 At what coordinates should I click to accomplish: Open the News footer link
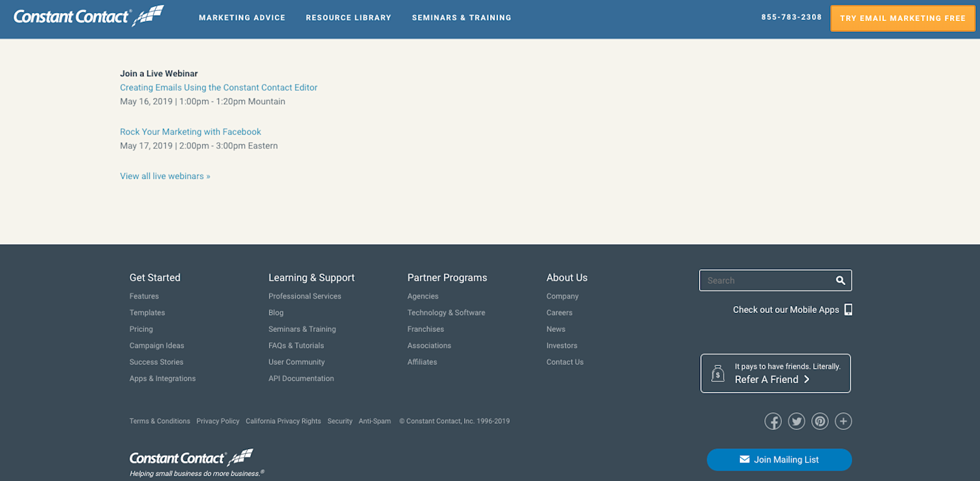tap(556, 329)
